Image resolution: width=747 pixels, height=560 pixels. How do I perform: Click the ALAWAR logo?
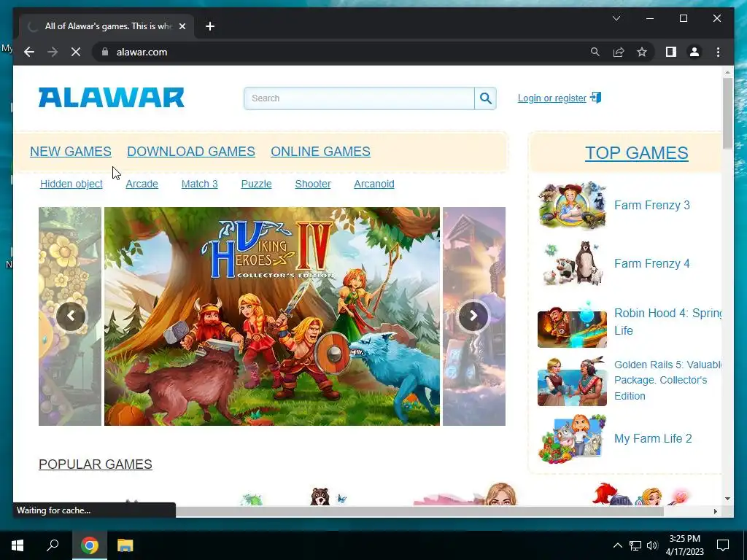coord(111,98)
